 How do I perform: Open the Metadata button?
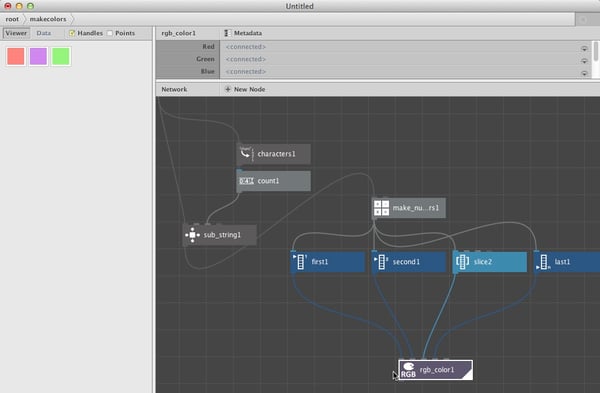pos(243,33)
